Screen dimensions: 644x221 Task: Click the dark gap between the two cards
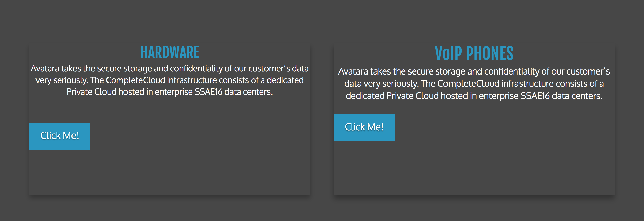tap(322, 119)
